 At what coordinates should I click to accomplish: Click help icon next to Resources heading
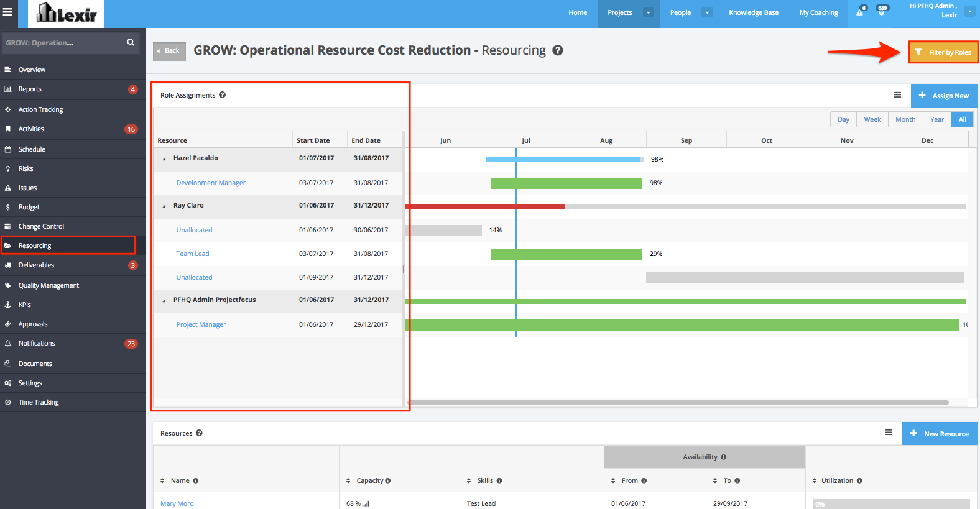click(x=199, y=433)
